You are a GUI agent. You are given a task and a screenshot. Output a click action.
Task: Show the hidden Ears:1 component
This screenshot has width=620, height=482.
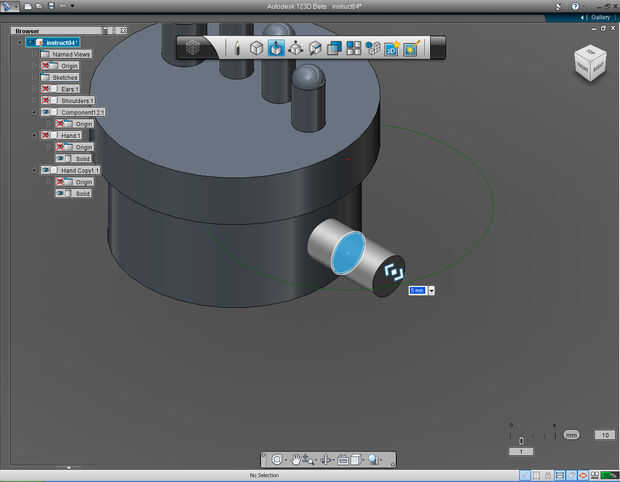46,89
